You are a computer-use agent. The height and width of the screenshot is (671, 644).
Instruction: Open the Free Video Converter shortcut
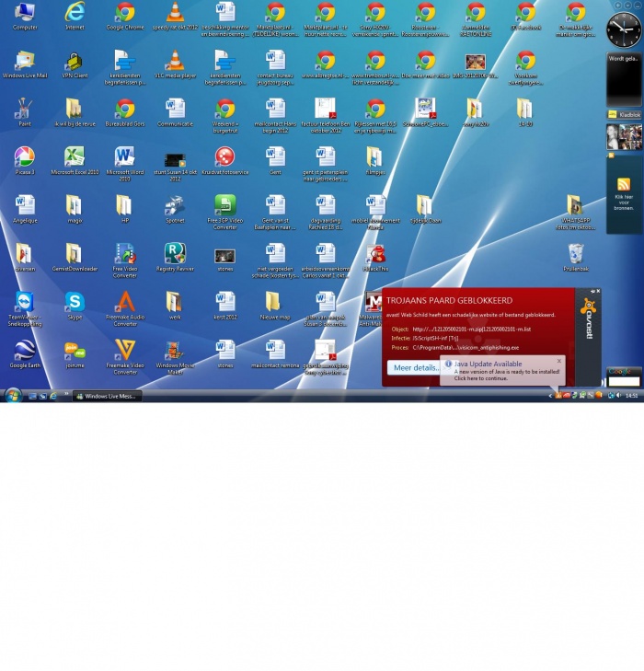pos(125,260)
